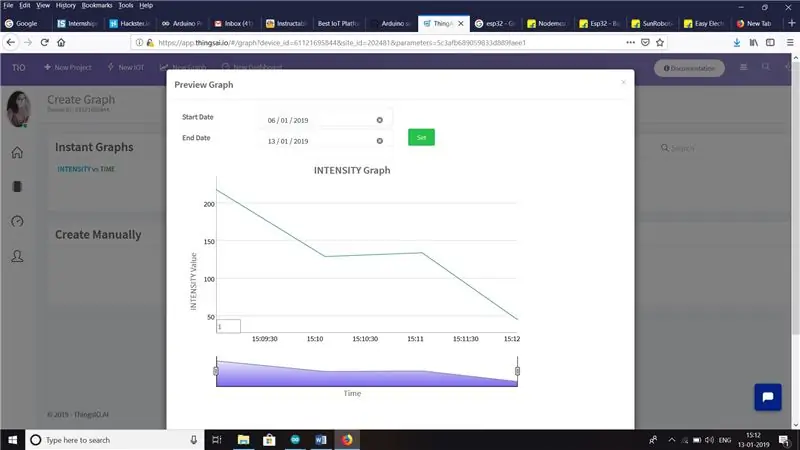Open the Tools menu

tap(126, 5)
